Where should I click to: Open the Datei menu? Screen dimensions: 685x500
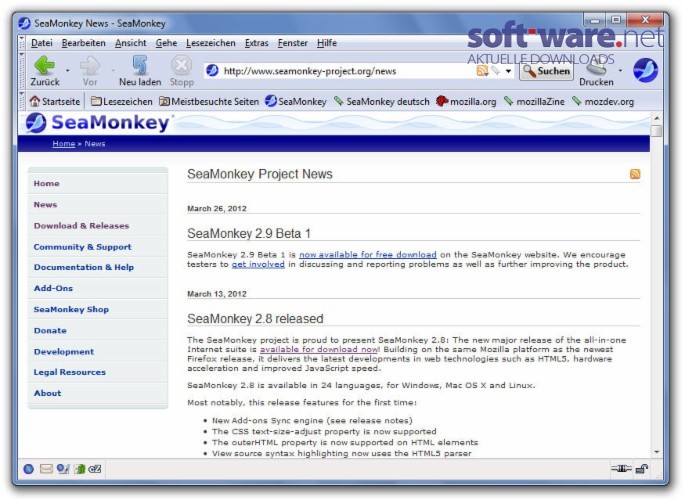pyautogui.click(x=42, y=43)
